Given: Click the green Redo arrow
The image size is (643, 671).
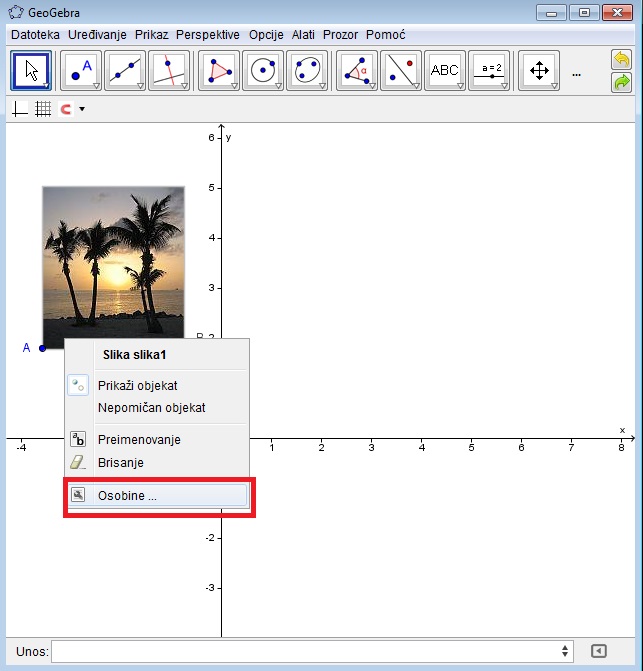Looking at the screenshot, I should (622, 82).
